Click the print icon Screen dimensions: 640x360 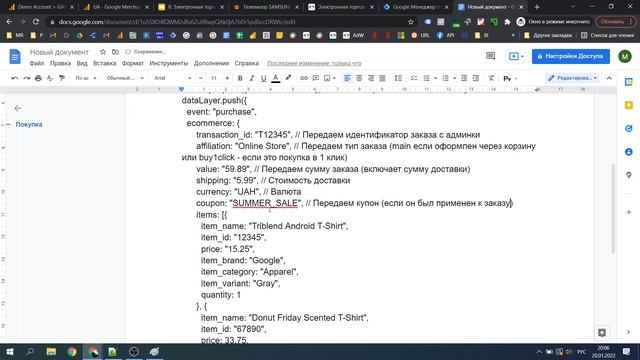click(x=38, y=78)
